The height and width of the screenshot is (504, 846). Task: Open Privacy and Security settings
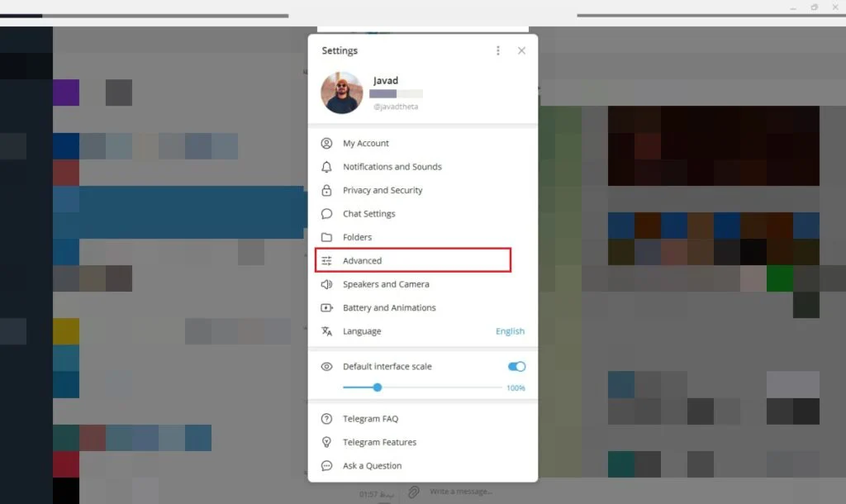[x=384, y=190]
